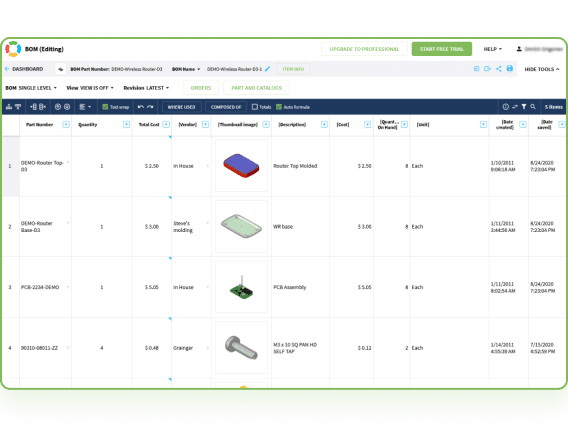This screenshot has height=426, width=568.
Task: Click the share icon in header
Action: (499, 68)
